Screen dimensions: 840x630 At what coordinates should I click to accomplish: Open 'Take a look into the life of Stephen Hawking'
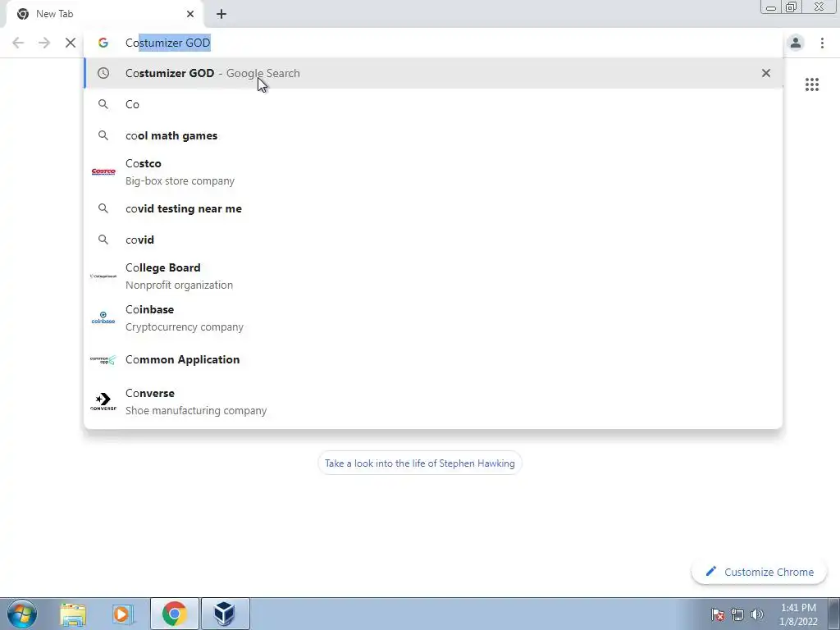(419, 463)
